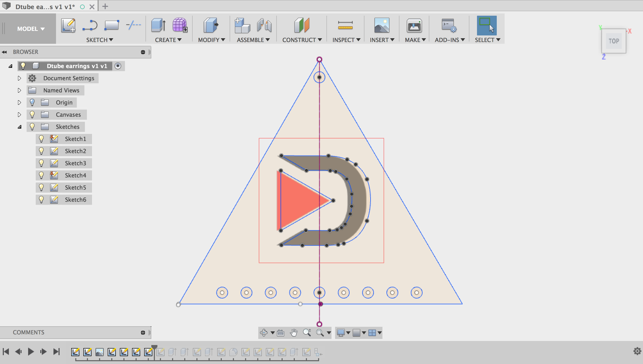The height and width of the screenshot is (364, 643).
Task: Activate Dtube earrings component radio button
Action: (x=118, y=66)
